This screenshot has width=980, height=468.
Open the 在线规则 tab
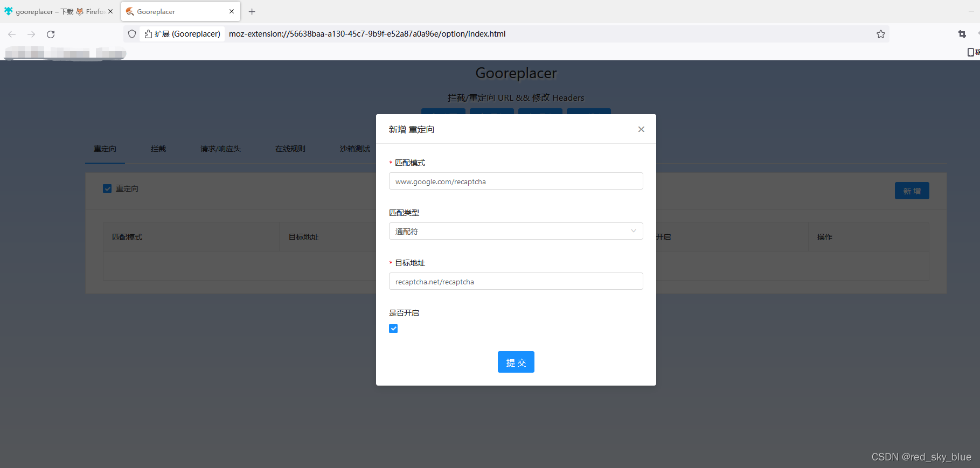coord(290,149)
